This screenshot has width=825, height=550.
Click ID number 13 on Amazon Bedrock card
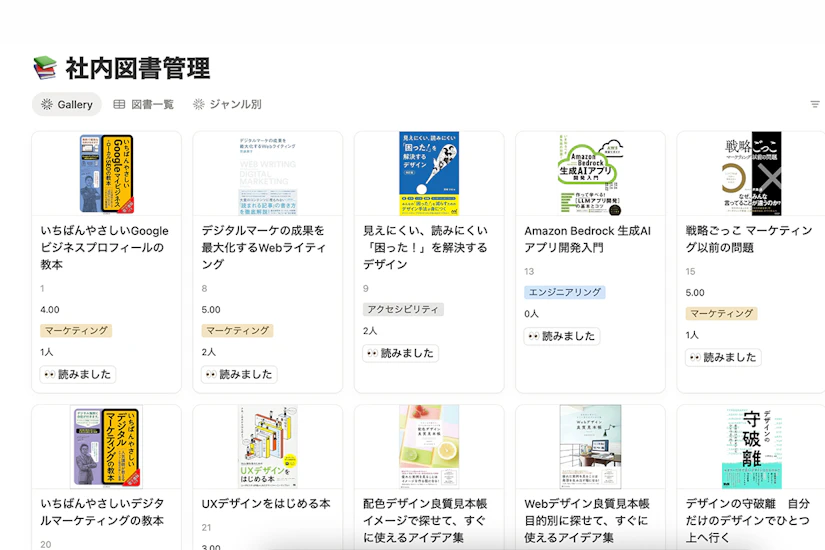(529, 272)
